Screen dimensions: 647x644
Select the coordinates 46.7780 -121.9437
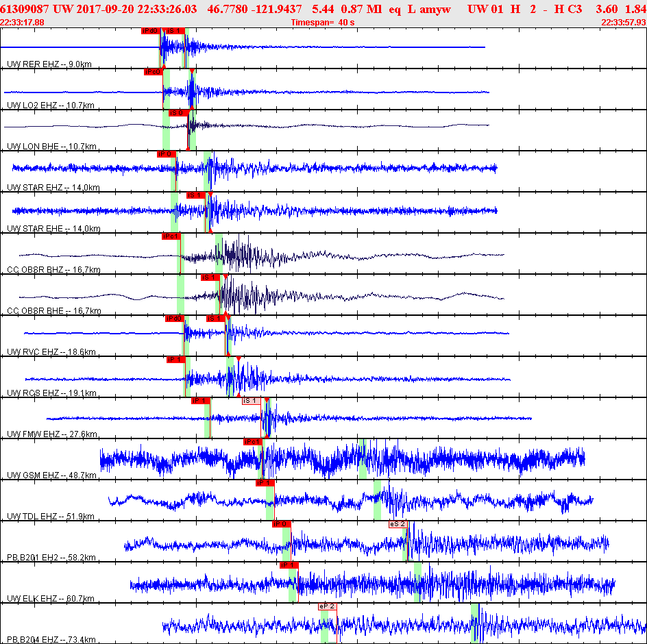tap(254, 9)
